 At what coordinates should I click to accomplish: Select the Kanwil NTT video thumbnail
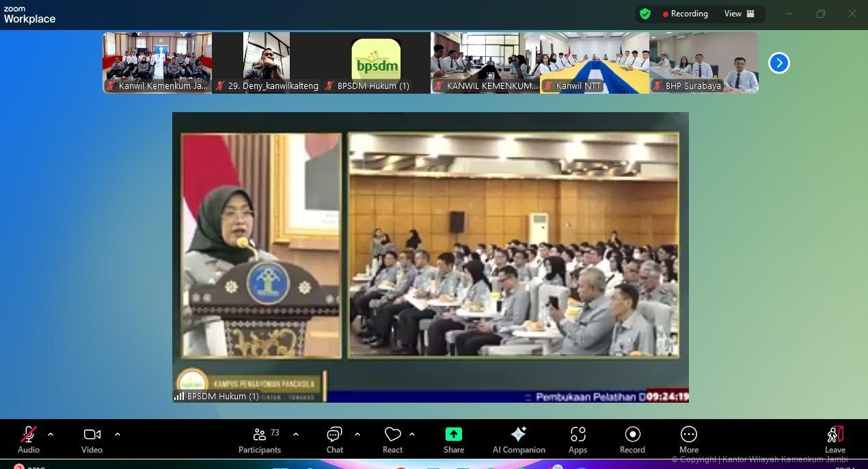[x=595, y=62]
